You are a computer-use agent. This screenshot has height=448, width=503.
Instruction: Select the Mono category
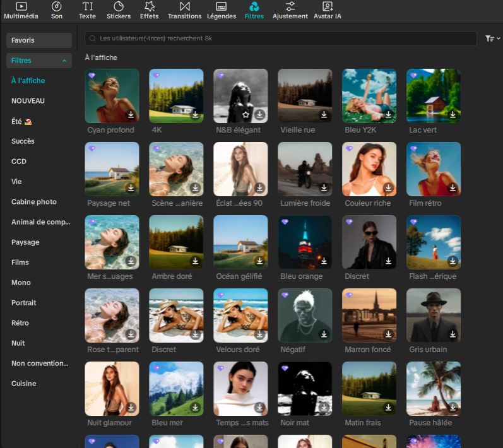[x=21, y=283]
